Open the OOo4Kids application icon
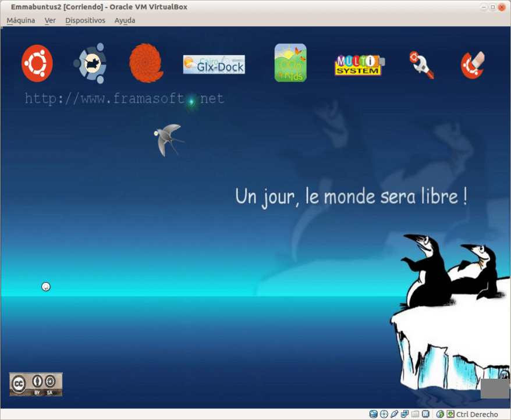Viewport: 511px width, 420px height. 290,63
